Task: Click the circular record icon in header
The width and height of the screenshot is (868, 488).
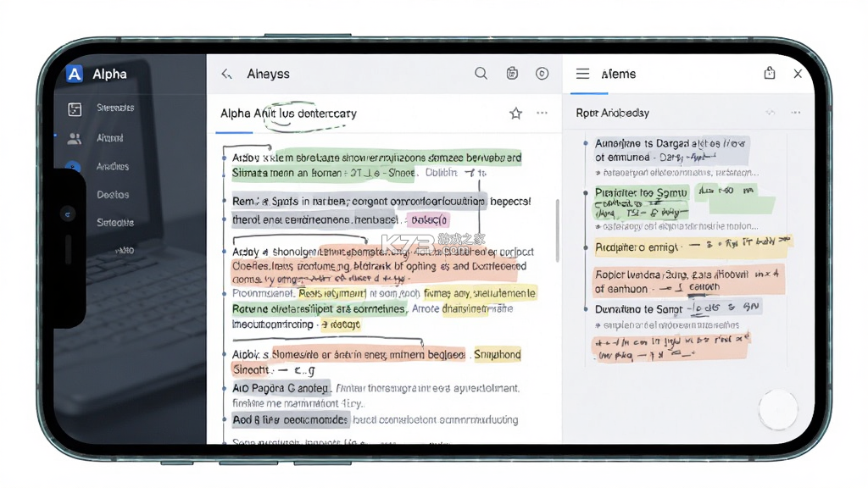Action: click(542, 73)
